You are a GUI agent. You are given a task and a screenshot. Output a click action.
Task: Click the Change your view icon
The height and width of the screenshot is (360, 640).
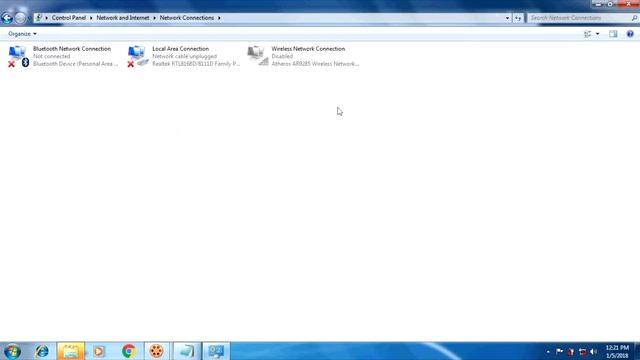[588, 34]
